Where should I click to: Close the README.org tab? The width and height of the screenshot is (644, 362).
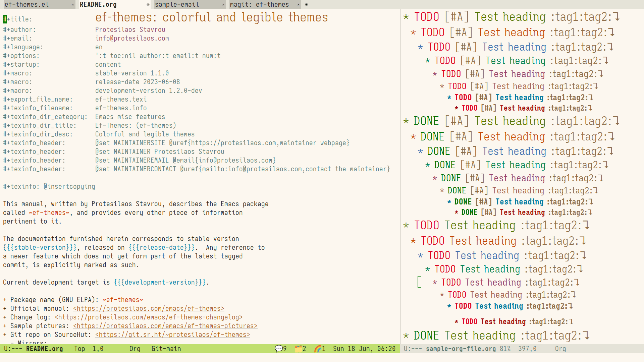(x=148, y=5)
